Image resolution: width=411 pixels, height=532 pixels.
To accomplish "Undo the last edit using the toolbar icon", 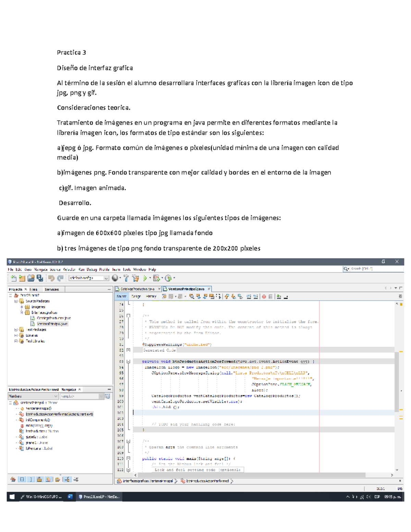I will click(x=51, y=277).
